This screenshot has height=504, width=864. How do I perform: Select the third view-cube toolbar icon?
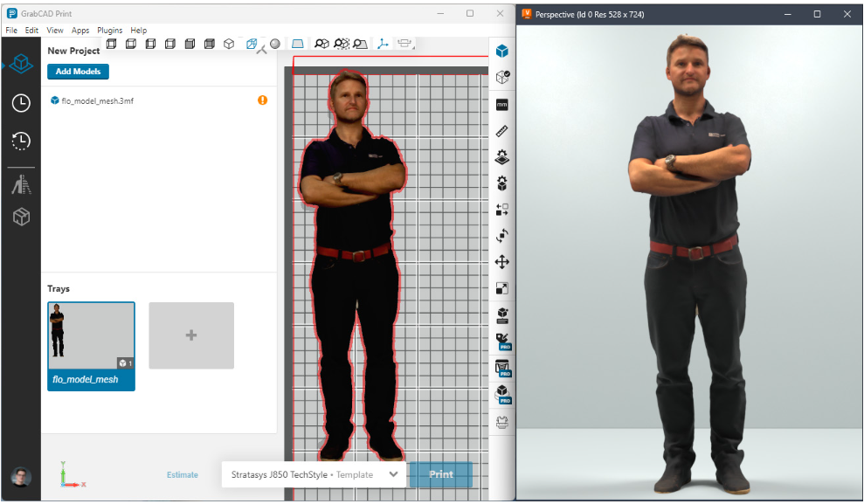pyautogui.click(x=150, y=44)
